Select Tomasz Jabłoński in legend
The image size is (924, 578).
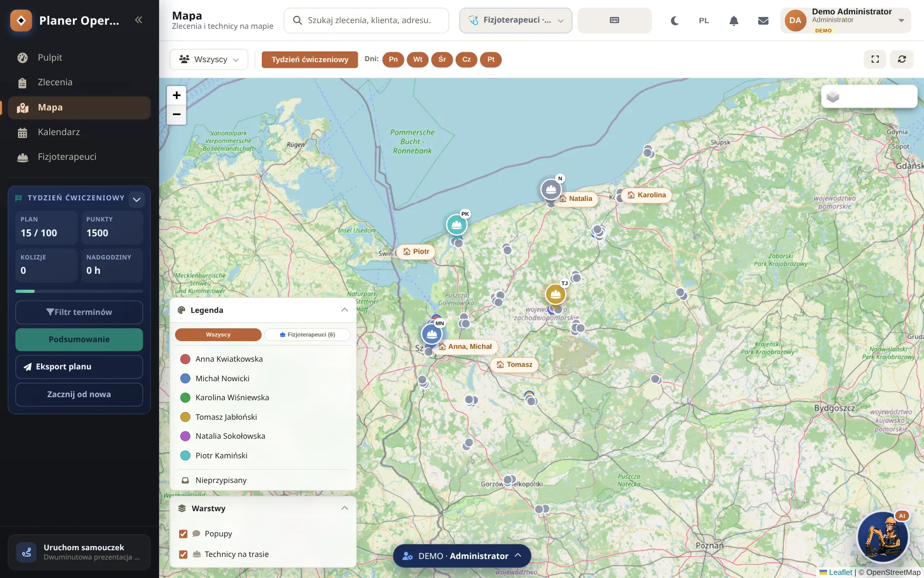click(x=263, y=417)
